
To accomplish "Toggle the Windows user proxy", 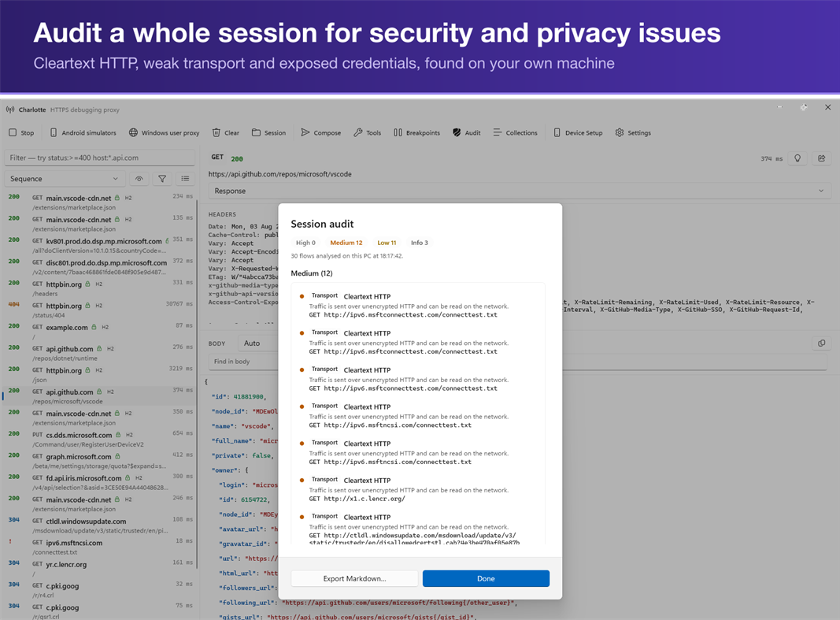I will 164,133.
